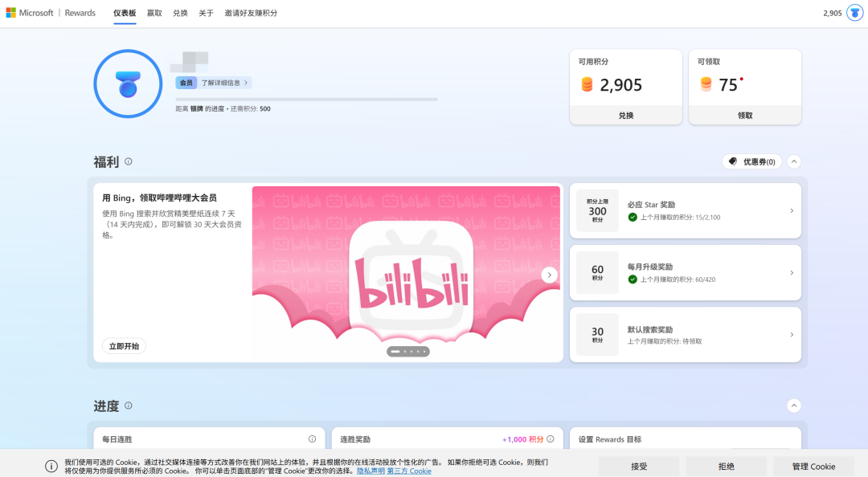Click 领取 to claim 75 points
The width and height of the screenshot is (868, 477).
(x=745, y=115)
